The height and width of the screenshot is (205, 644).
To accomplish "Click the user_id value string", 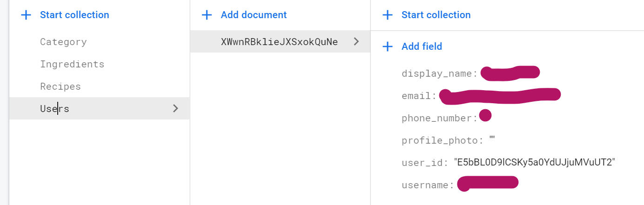I will click(536, 163).
